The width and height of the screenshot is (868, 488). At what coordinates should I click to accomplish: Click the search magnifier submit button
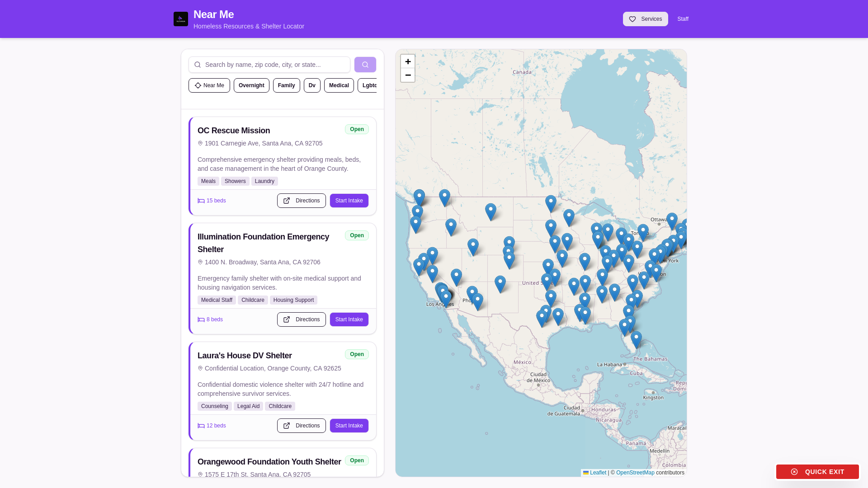click(365, 65)
